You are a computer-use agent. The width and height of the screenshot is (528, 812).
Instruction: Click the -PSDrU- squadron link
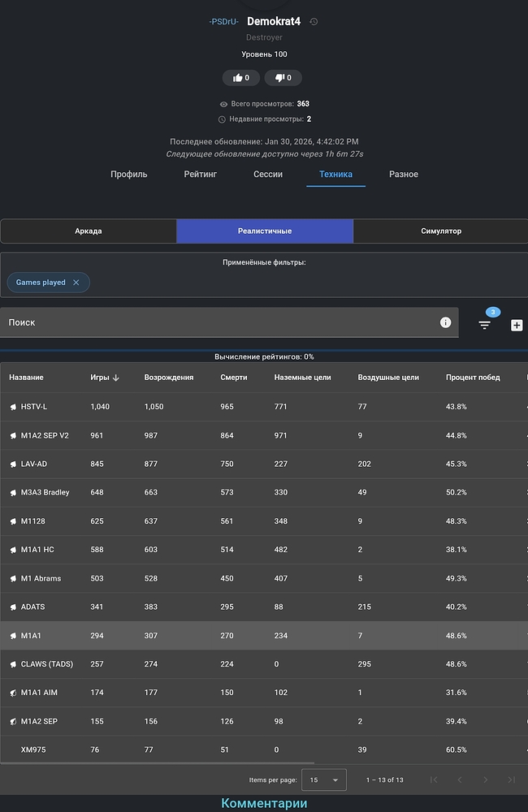pyautogui.click(x=223, y=22)
